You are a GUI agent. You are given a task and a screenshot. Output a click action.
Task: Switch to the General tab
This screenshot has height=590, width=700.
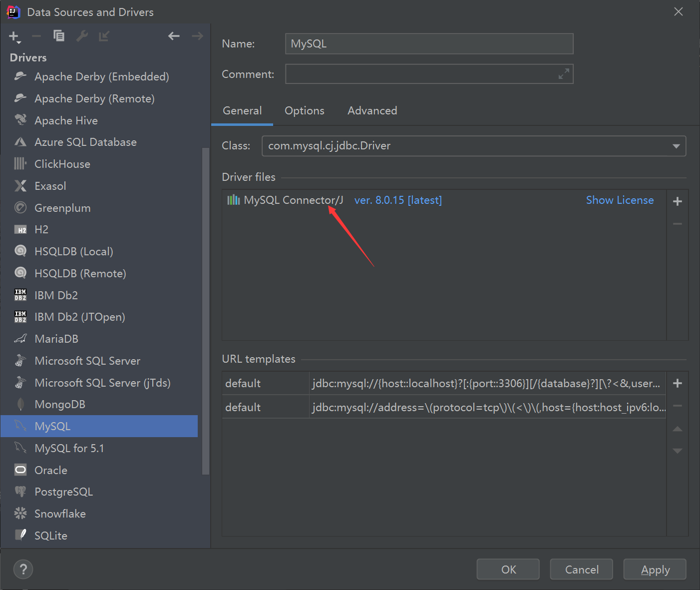(x=242, y=111)
